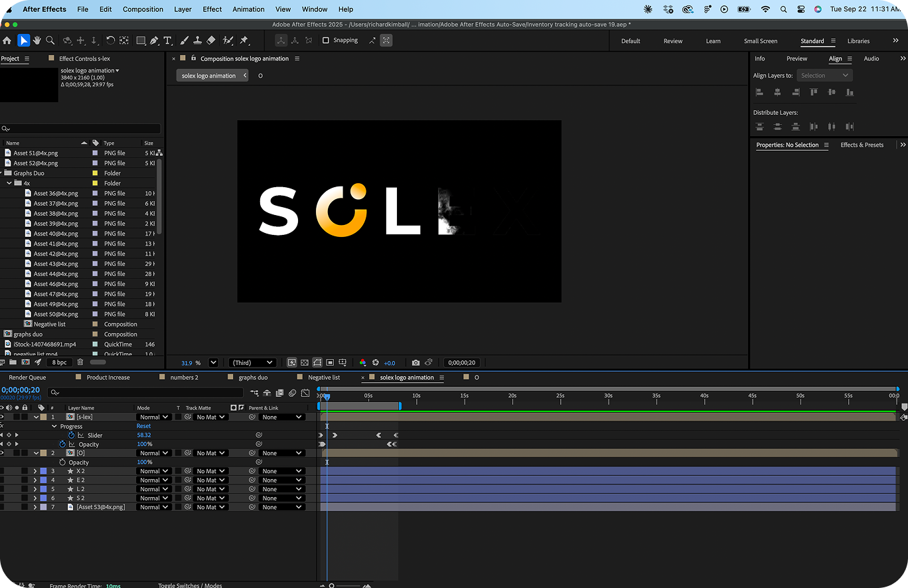
Task: Toggle the motion blur enable switch in timeline
Action: 292,393
